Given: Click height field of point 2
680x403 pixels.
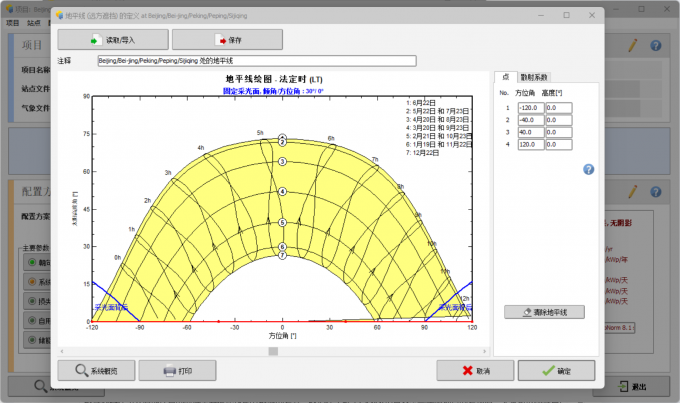Looking at the screenshot, I should point(559,120).
